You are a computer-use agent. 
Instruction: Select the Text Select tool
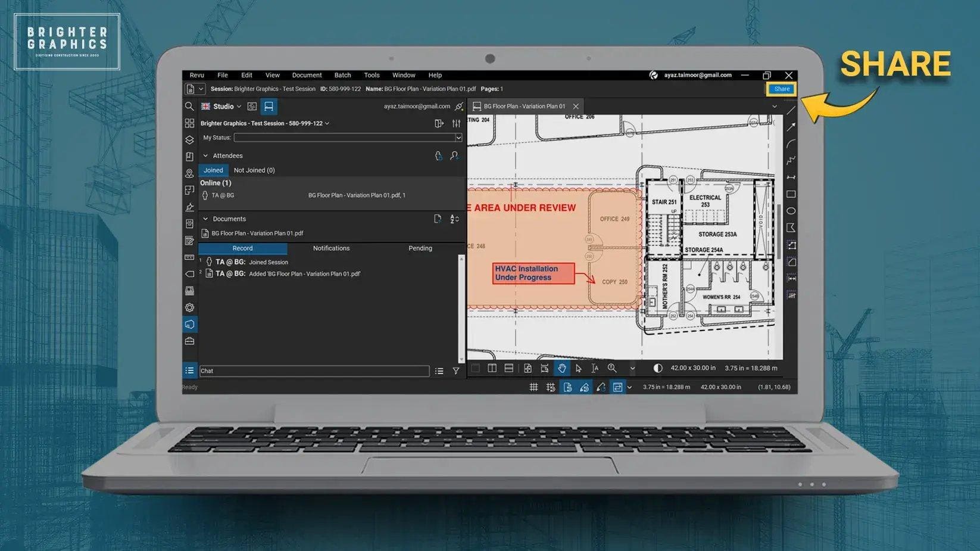[595, 368]
